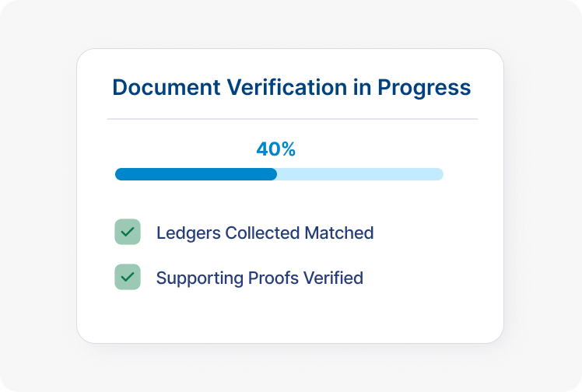The image size is (582, 392).
Task: Click the 40% progress percentage label
Action: coord(276,149)
